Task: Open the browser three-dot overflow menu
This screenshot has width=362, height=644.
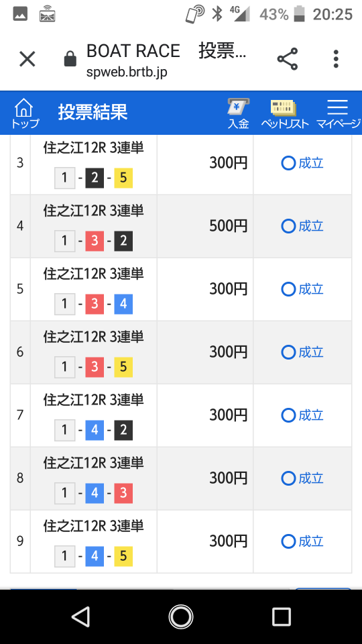Action: point(336,59)
